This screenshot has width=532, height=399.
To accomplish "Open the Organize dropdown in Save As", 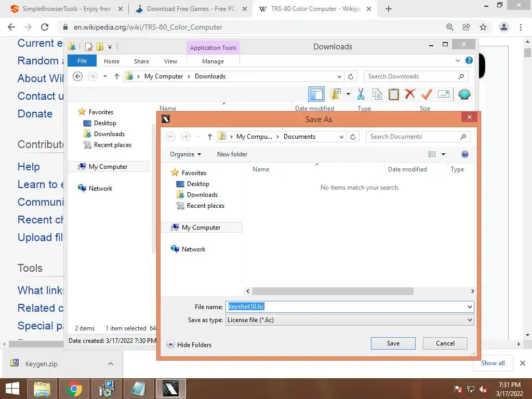I will (x=185, y=154).
